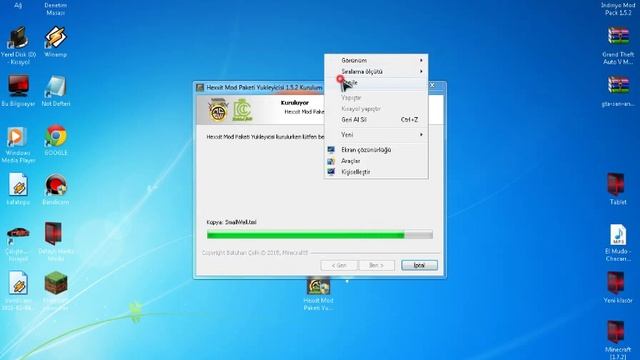
Task: Select the red folder beside the car shortcut
Action: 53,234
